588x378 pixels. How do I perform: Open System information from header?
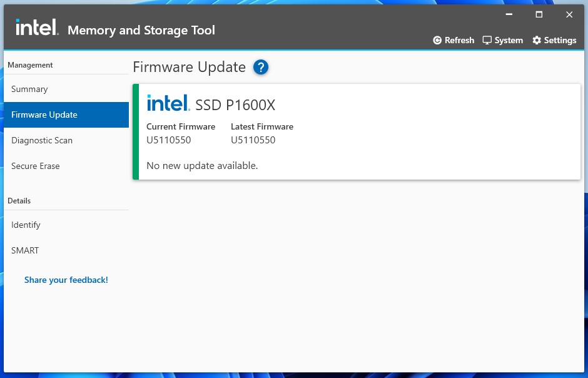pos(503,40)
